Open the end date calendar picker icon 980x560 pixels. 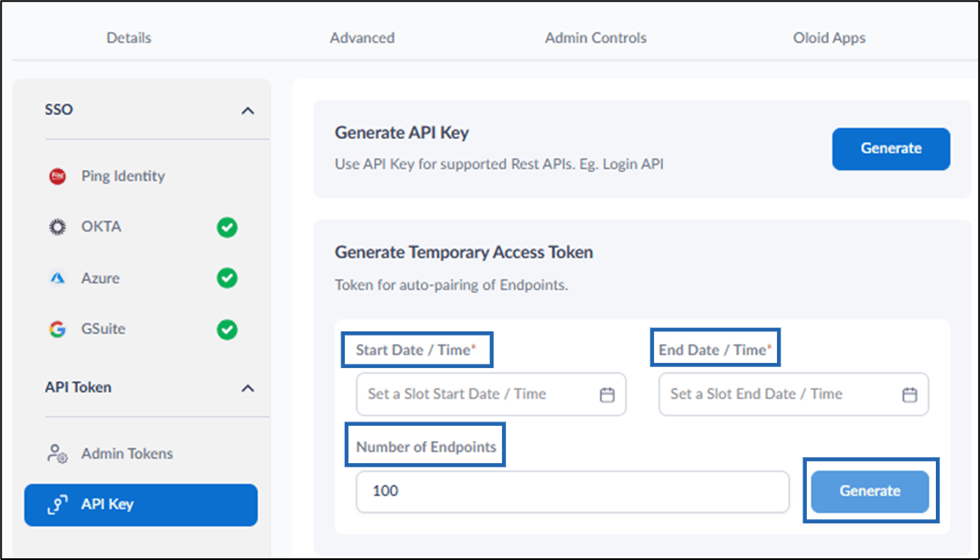pyautogui.click(x=910, y=395)
